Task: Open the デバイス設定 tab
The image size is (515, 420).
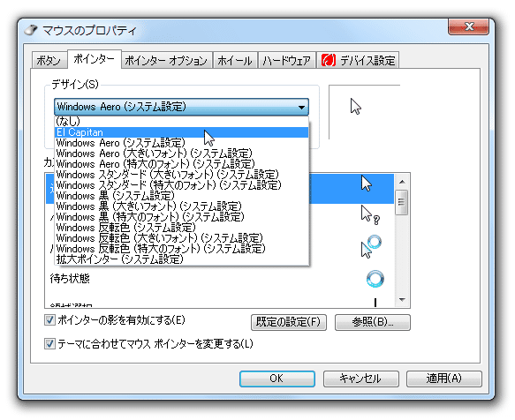Action: tap(358, 60)
